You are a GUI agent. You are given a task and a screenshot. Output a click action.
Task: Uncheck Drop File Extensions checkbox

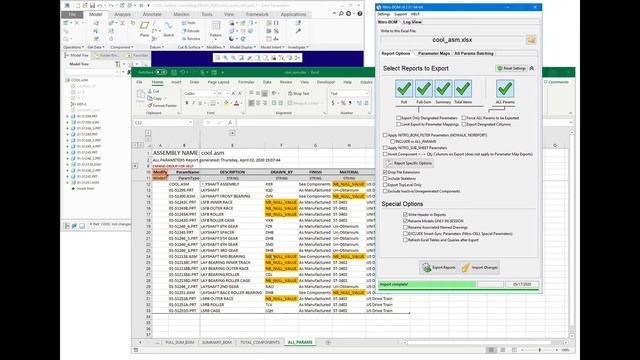pos(385,172)
